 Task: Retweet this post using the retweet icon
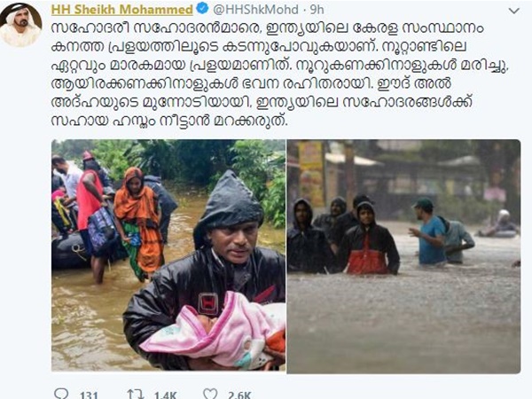pyautogui.click(x=136, y=395)
